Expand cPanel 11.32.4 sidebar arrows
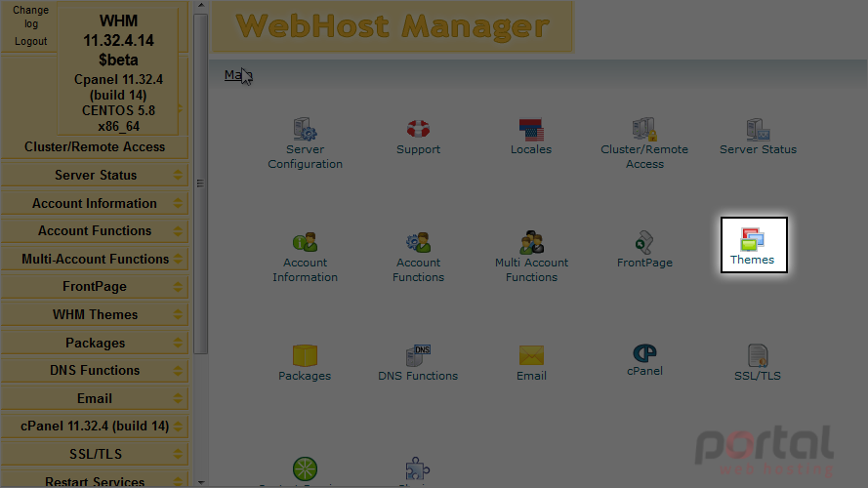The width and height of the screenshot is (868, 488). [178, 427]
